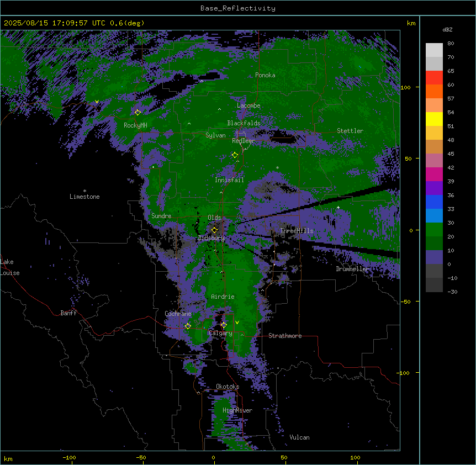Click the 2025/08/15 17:09:57 UTC timestamp
The height and width of the screenshot is (465, 476).
coord(55,23)
